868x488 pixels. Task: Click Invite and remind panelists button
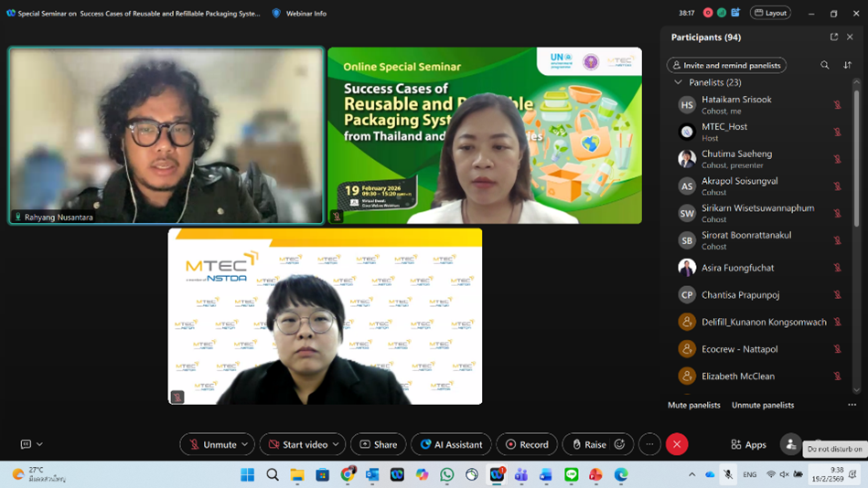pyautogui.click(x=726, y=65)
